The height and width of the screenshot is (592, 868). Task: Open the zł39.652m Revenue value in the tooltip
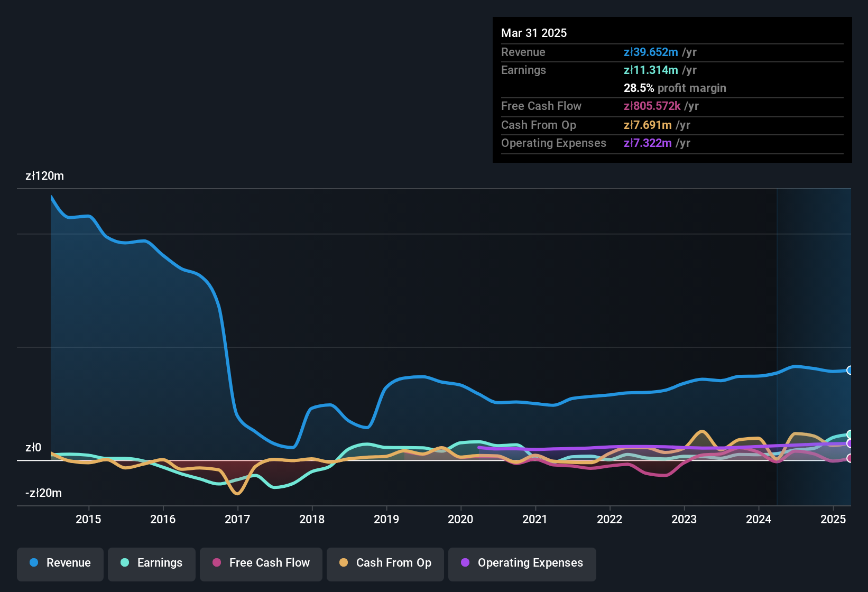[x=651, y=52]
